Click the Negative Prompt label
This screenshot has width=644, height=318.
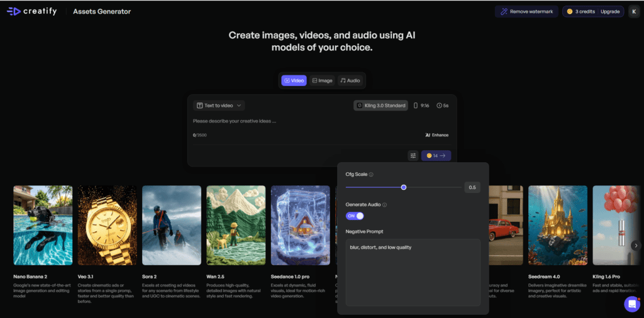365,231
